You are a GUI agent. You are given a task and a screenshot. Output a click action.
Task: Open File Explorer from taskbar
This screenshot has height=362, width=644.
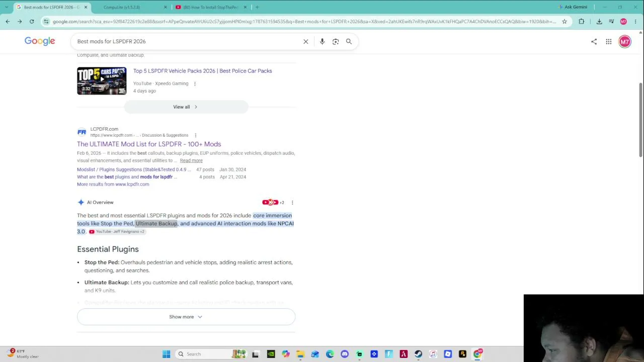tap(300, 354)
